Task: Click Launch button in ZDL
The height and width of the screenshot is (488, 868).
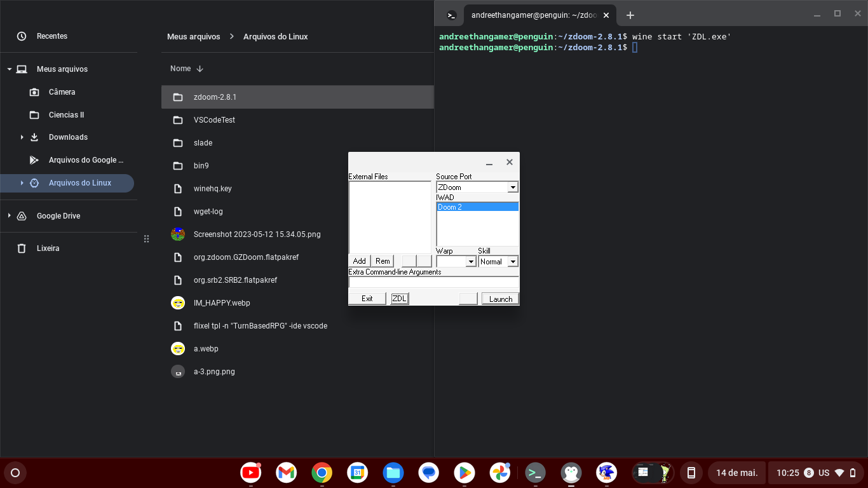Action: pos(501,299)
